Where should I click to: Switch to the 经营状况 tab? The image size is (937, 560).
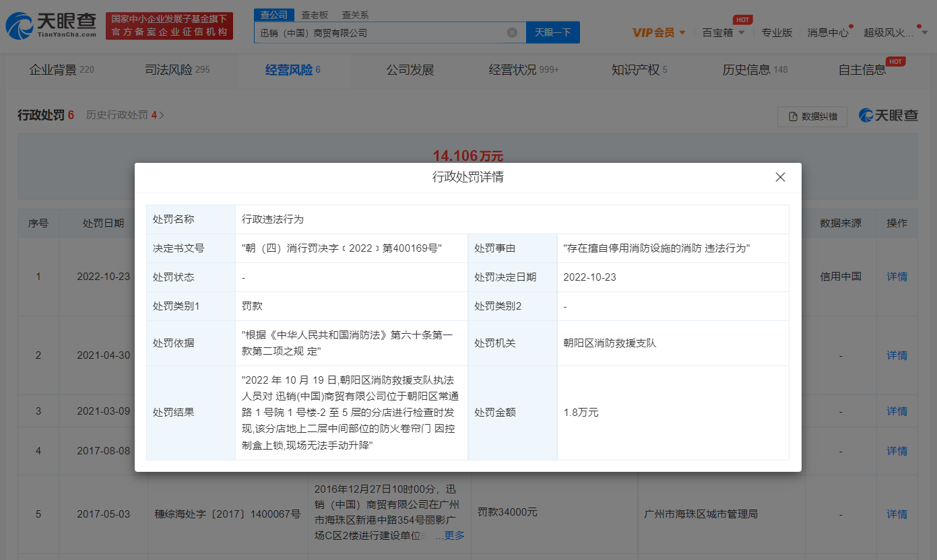point(524,70)
